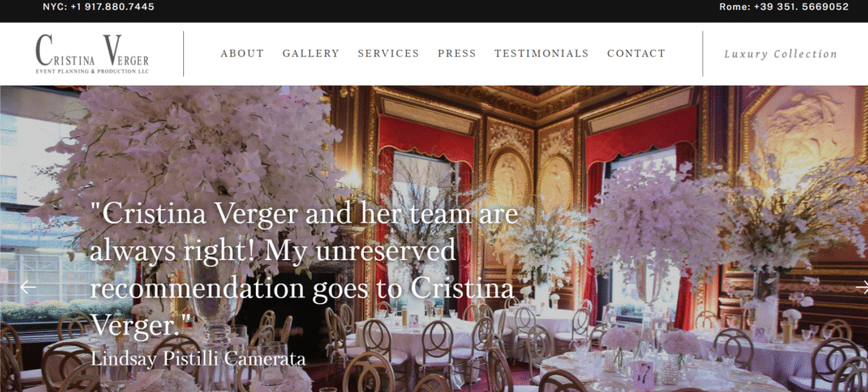The width and height of the screenshot is (868, 392).
Task: Go to the previous slide with left arrow
Action: [28, 287]
